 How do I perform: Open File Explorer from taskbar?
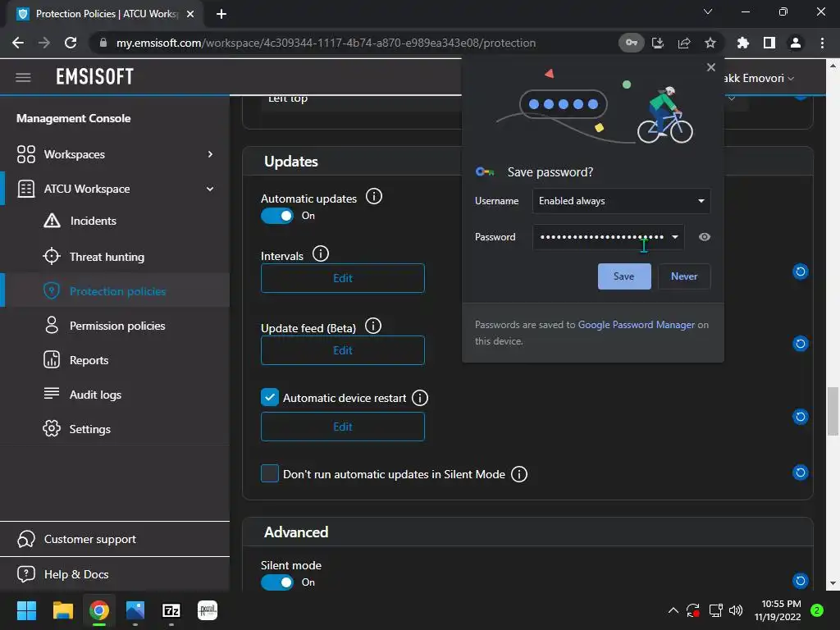click(x=62, y=610)
